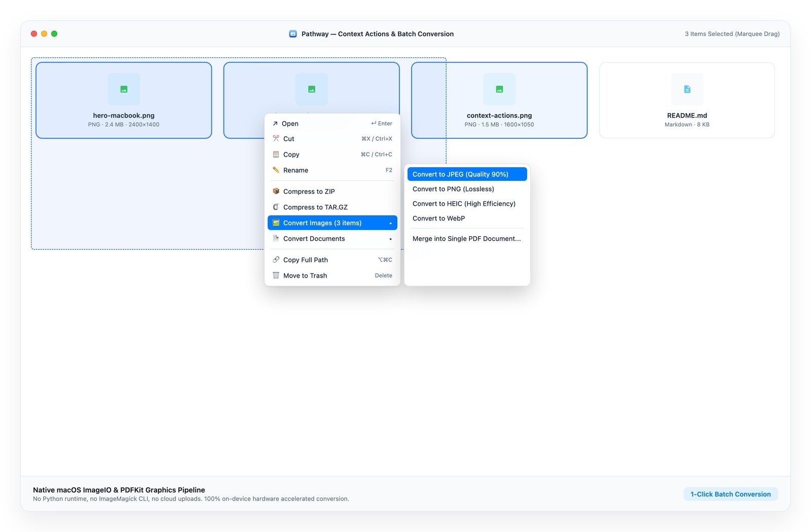The width and height of the screenshot is (811, 532).
Task: Choose Convert to JPEG (Quality 90%)
Action: pyautogui.click(x=467, y=174)
